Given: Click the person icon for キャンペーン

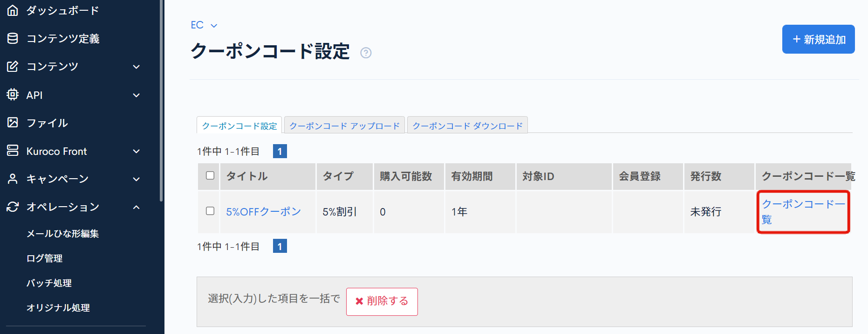Looking at the screenshot, I should 13,179.
